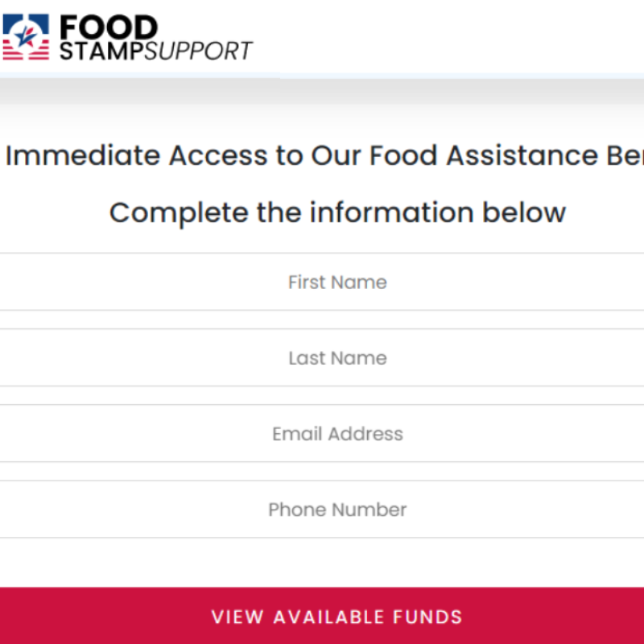This screenshot has width=644, height=644.
Task: Select the 'Email Address' placeholder text
Action: [337, 434]
